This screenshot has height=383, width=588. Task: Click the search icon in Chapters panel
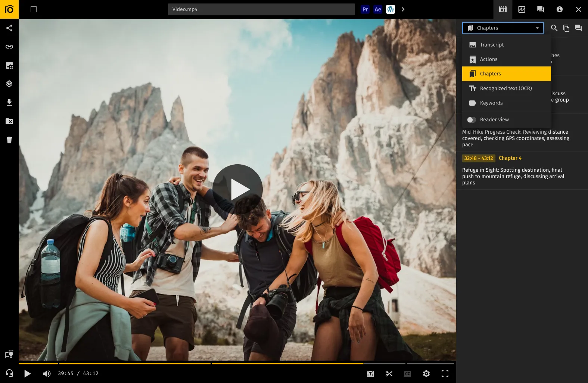tap(554, 28)
